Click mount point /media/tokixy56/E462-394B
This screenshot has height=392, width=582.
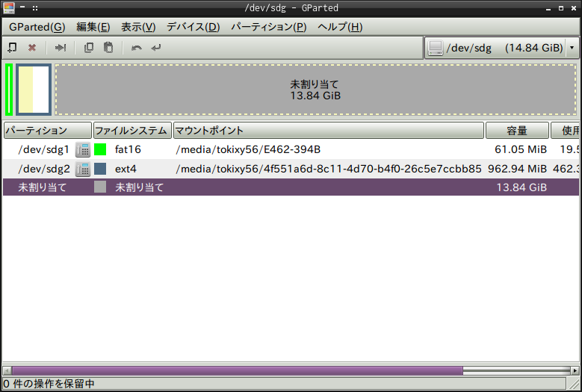248,149
